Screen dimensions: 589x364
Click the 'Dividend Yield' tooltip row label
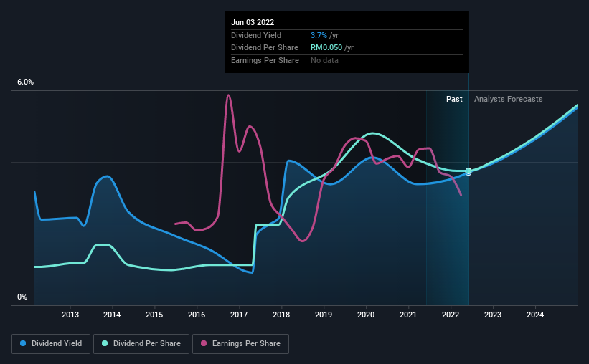(256, 35)
